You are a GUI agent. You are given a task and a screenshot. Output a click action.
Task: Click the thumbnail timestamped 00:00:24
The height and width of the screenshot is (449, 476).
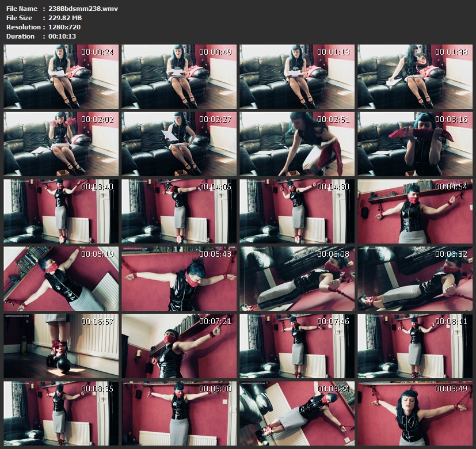point(61,77)
